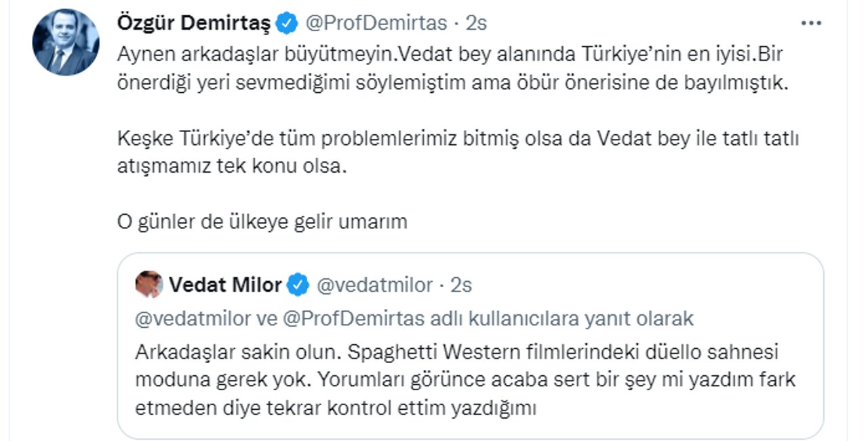Click the last quoted line "etmeden diye tekrar kontrol"
The width and height of the screenshot is (868, 441).
[x=336, y=408]
